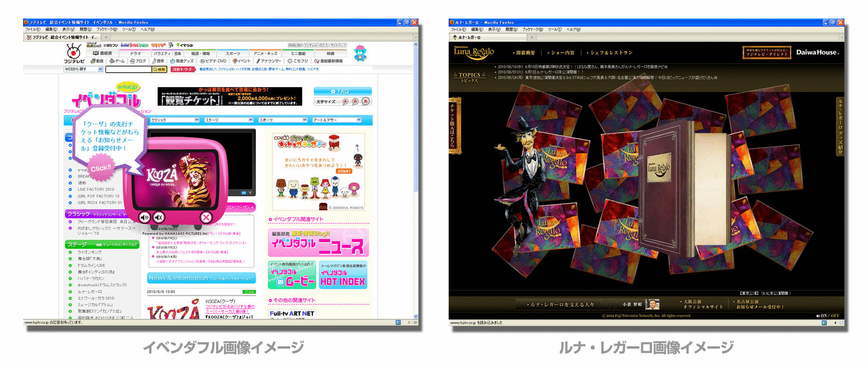This screenshot has width=868, height=368.
Task: Open ショー内容 on Luna Regalo page
Action: [562, 53]
